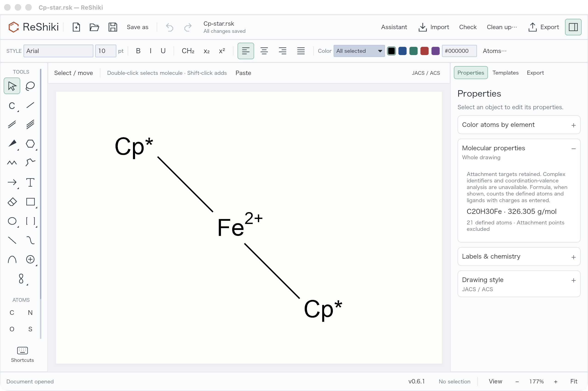Expand Color atoms by element section
The width and height of the screenshot is (588, 391).
point(519,125)
